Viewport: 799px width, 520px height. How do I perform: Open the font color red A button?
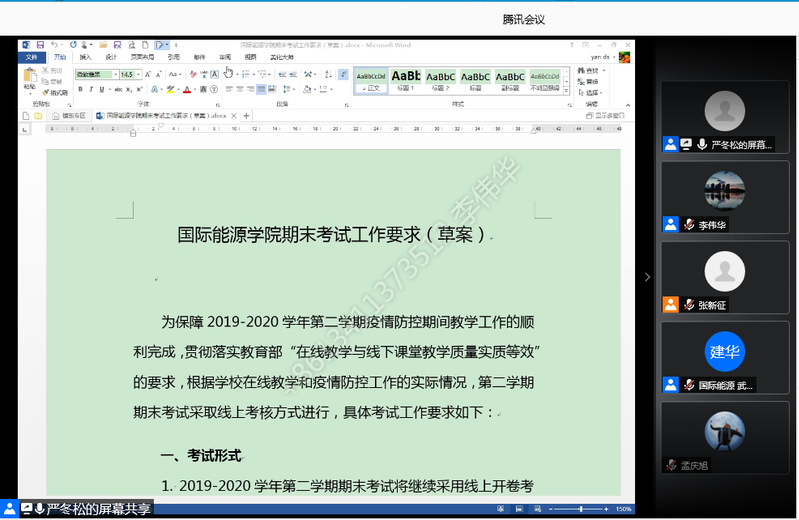tap(187, 89)
